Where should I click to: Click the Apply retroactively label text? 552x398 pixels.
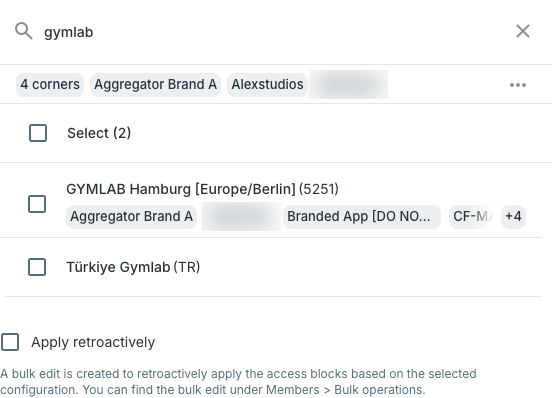click(x=93, y=342)
